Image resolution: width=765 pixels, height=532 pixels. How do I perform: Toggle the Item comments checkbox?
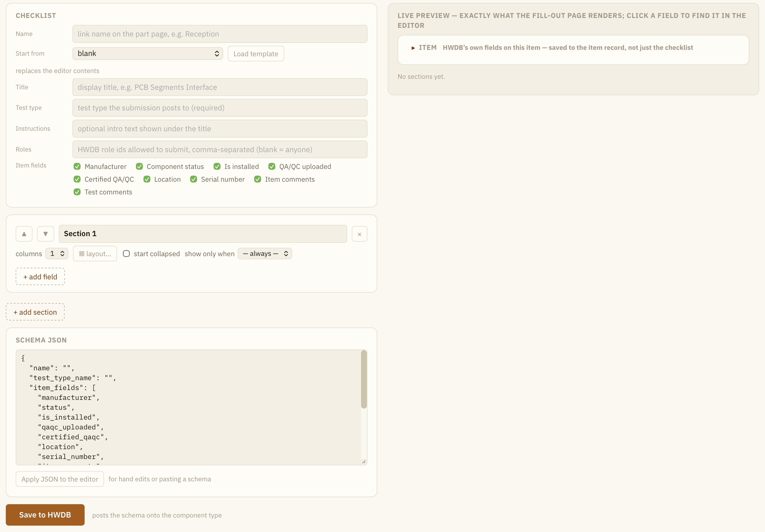(258, 179)
